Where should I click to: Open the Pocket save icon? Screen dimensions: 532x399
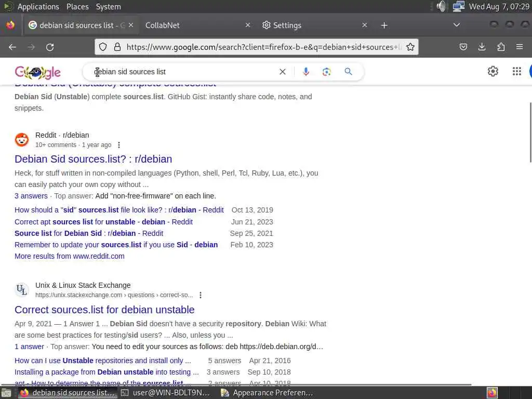click(463, 47)
